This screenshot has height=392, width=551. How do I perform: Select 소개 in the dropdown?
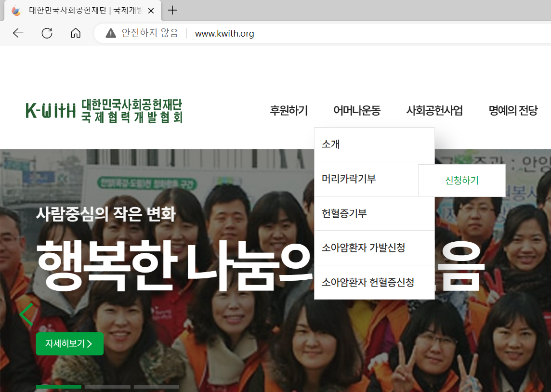374,144
